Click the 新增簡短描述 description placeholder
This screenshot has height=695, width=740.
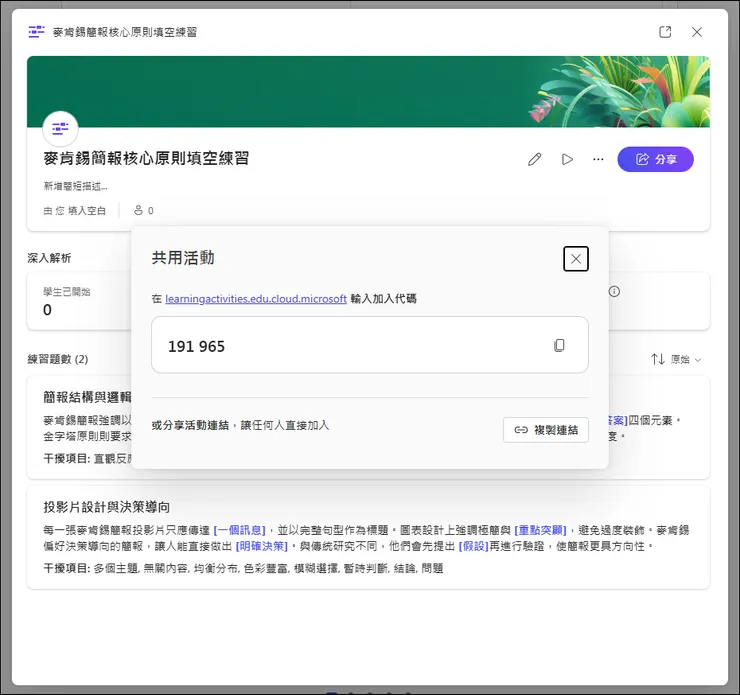[x=76, y=186]
